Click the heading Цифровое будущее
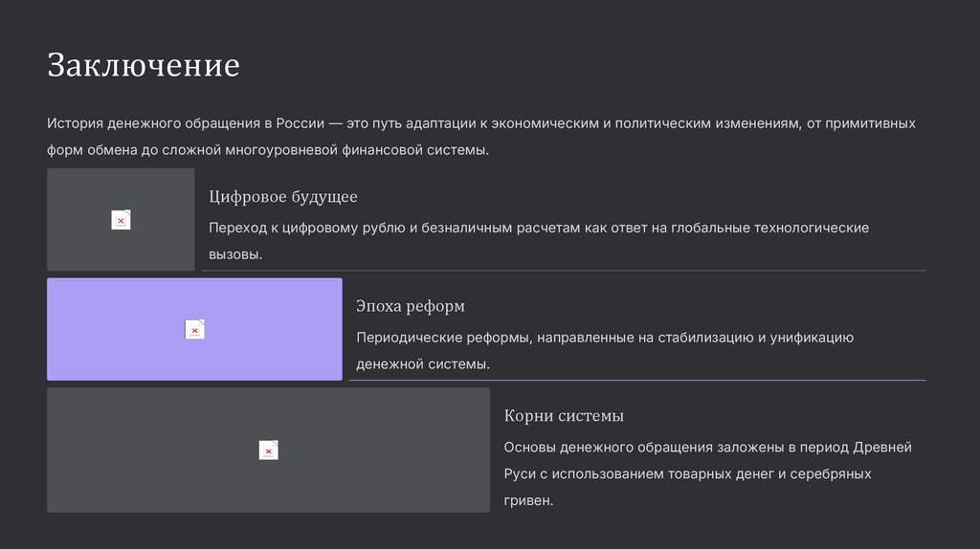The width and height of the screenshot is (980, 549). [x=283, y=197]
